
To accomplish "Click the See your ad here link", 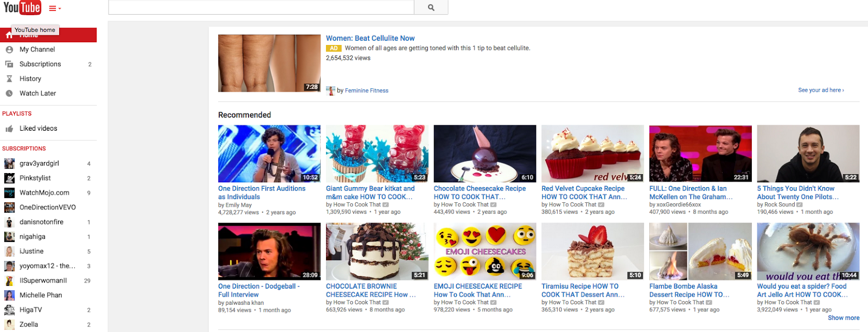I will tap(821, 90).
